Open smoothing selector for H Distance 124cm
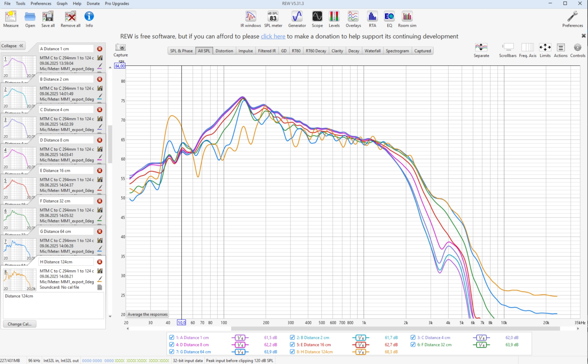Image resolution: width=588 pixels, height=364 pixels. 361,352
